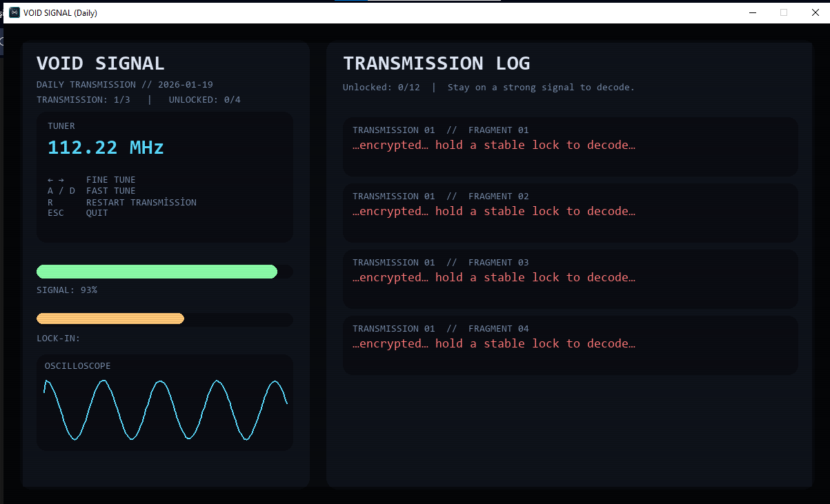Click the TUNER label
The width and height of the screenshot is (830, 504).
61,126
